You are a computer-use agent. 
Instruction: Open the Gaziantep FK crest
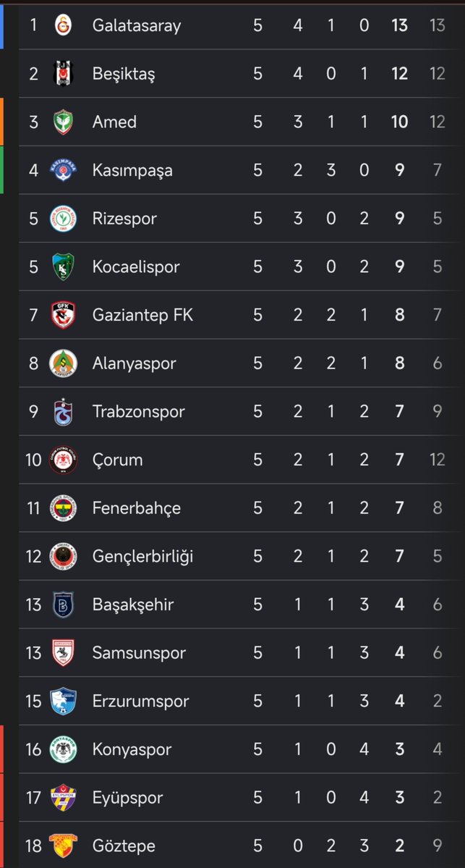pyautogui.click(x=63, y=314)
